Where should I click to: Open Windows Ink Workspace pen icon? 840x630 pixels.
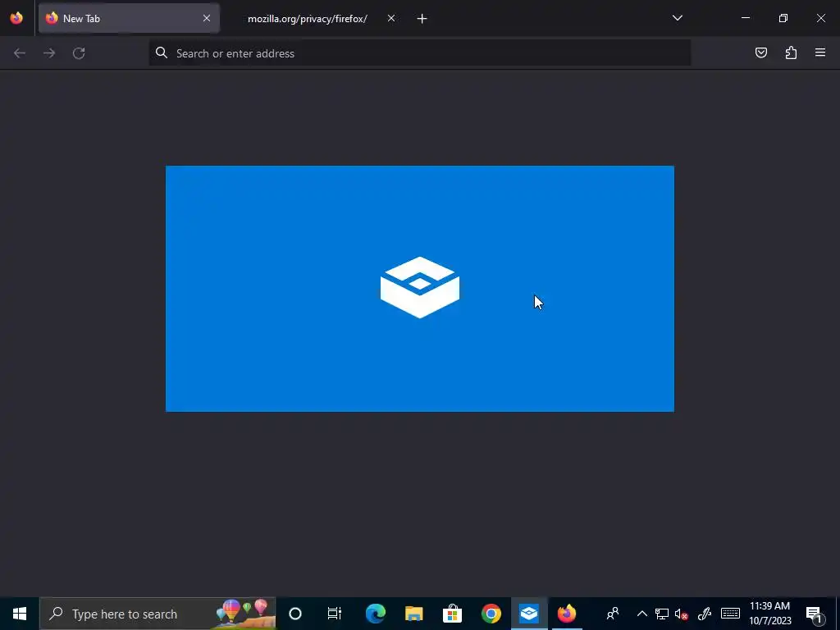click(705, 614)
